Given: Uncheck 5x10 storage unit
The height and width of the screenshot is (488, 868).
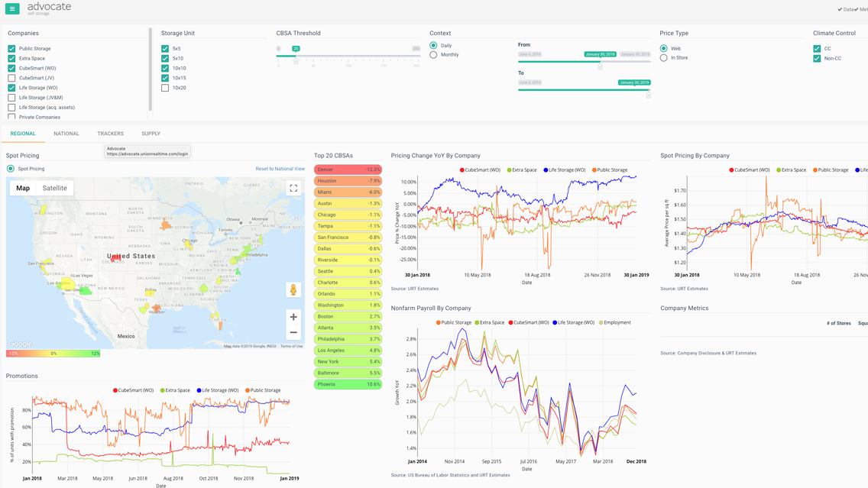Looking at the screenshot, I should click(165, 58).
